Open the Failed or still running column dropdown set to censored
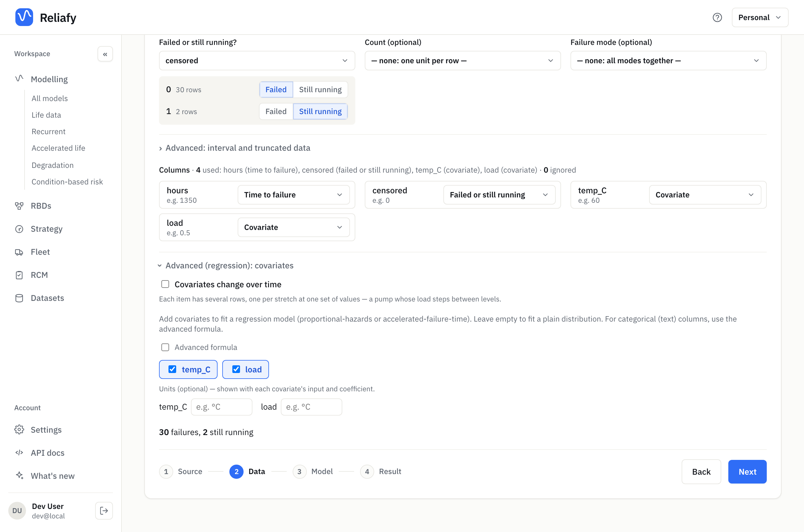Viewport: 804px width, 532px height. point(257,61)
